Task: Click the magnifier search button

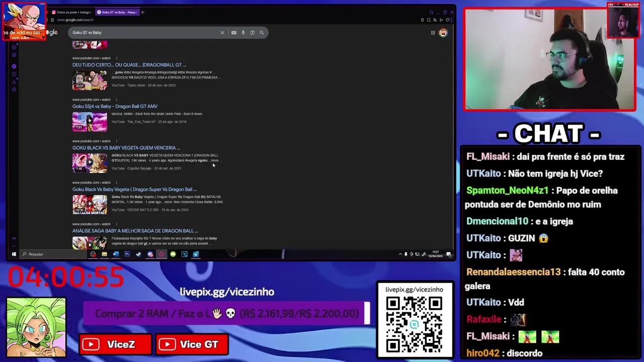Action: [262, 33]
